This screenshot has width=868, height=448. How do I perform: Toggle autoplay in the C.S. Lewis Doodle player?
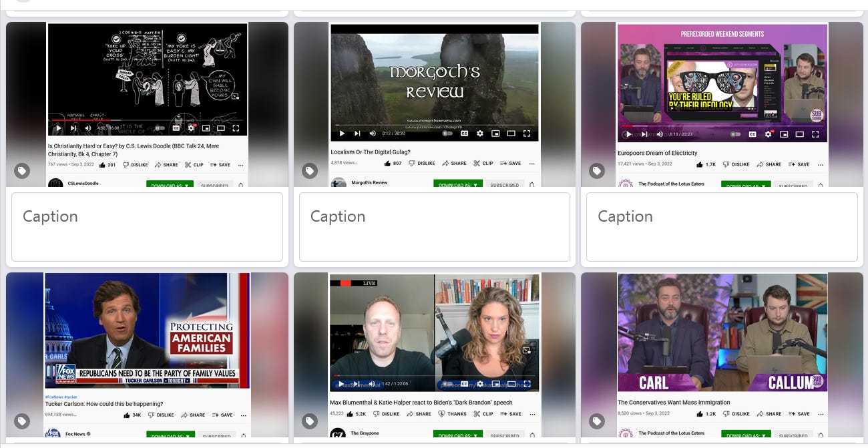160,128
